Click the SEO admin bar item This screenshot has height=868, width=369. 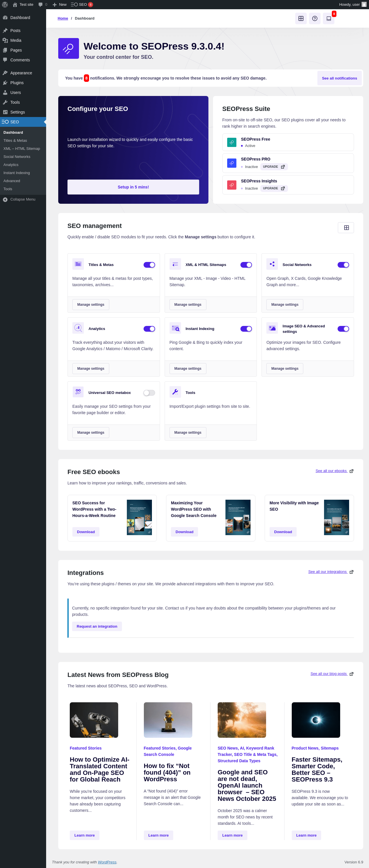82,4
